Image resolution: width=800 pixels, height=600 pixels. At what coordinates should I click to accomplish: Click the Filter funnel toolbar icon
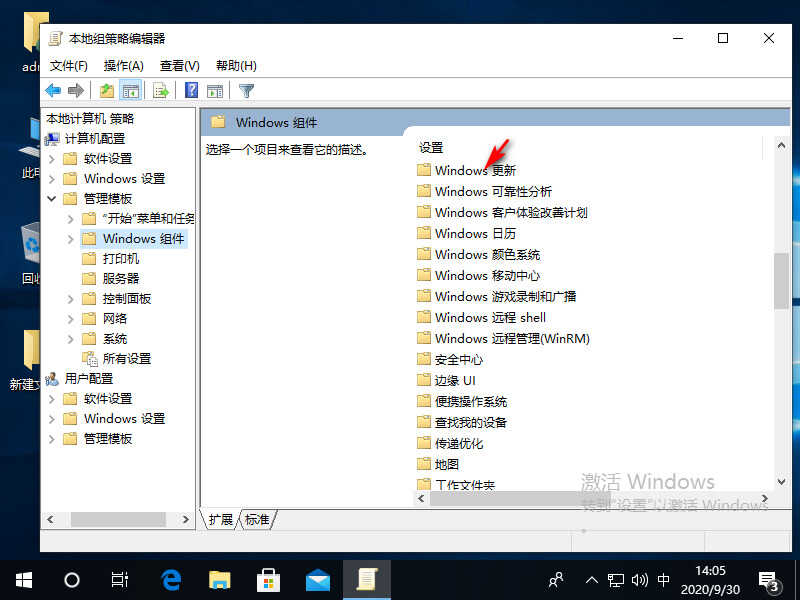246,91
